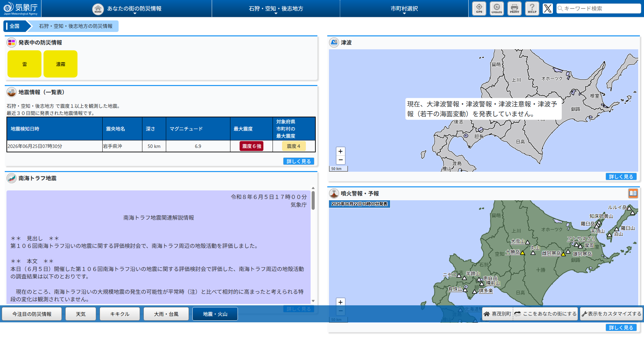Go to 全国 breadcrumb
The height and width of the screenshot is (356, 644).
tap(15, 26)
